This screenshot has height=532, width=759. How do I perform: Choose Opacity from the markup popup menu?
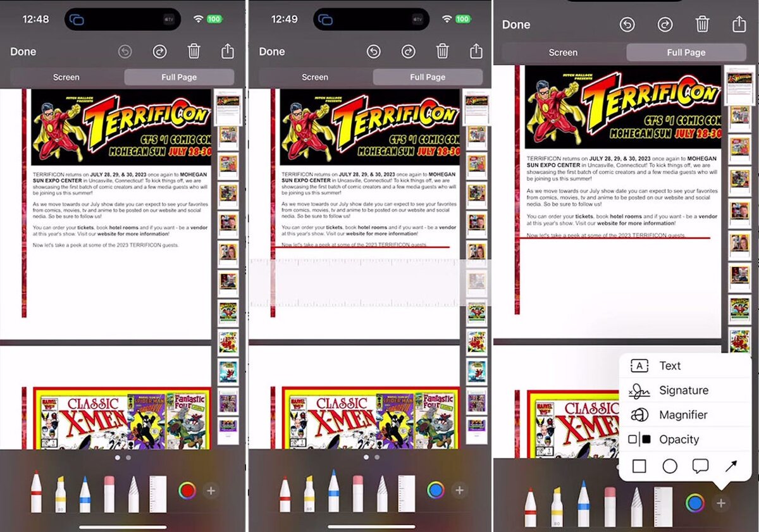coord(685,440)
